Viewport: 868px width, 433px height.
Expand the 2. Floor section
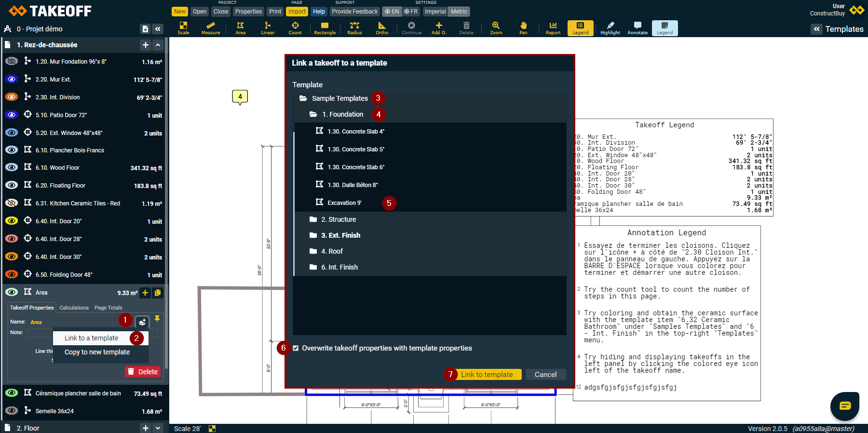click(x=158, y=428)
